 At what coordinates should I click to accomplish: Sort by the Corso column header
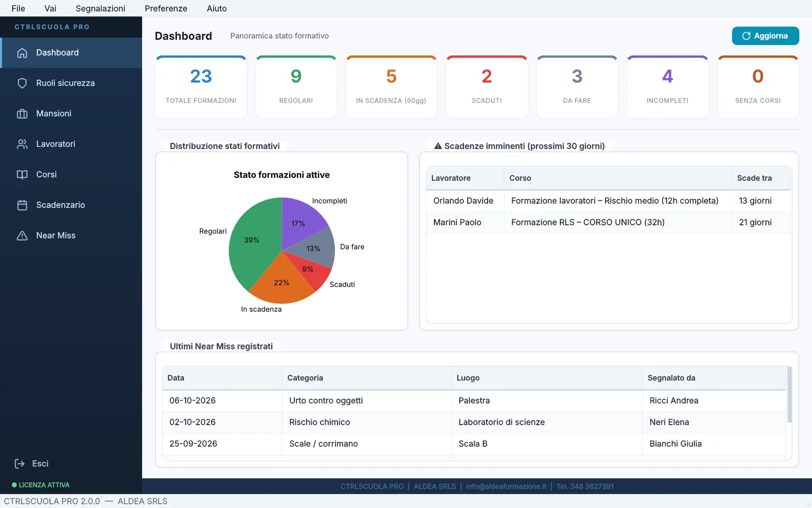click(x=618, y=178)
